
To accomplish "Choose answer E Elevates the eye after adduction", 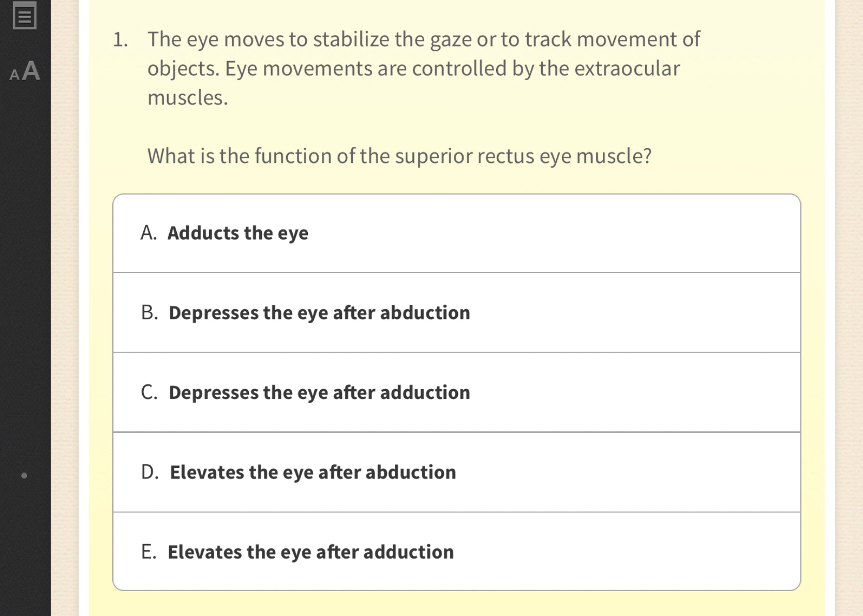I will click(x=456, y=551).
